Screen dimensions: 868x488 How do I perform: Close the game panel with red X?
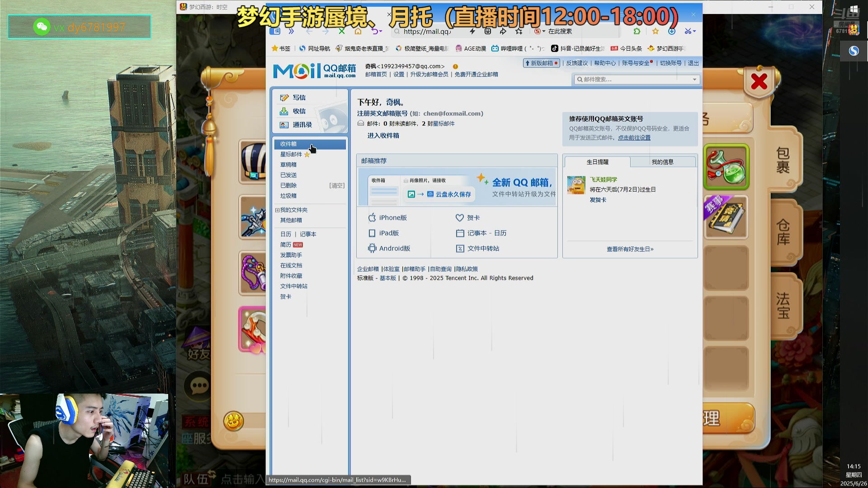coord(759,82)
